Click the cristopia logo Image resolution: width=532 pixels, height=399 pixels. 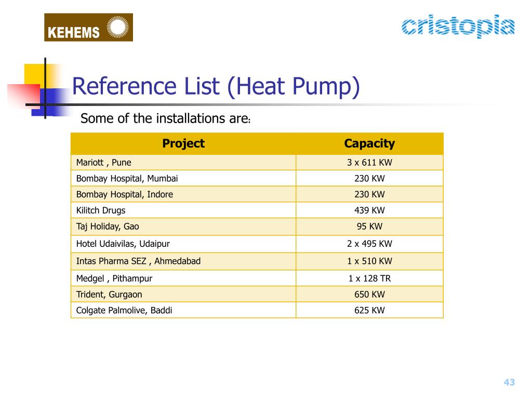click(458, 26)
